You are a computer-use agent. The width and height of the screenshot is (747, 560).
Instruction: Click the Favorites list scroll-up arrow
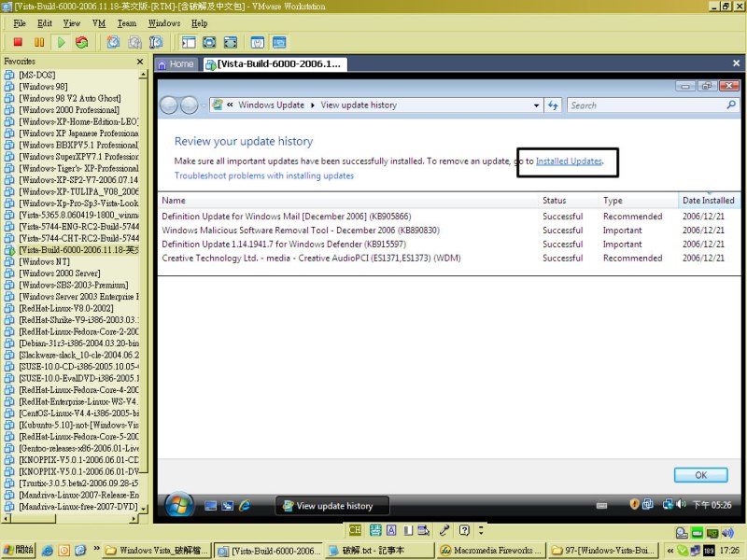(x=143, y=75)
